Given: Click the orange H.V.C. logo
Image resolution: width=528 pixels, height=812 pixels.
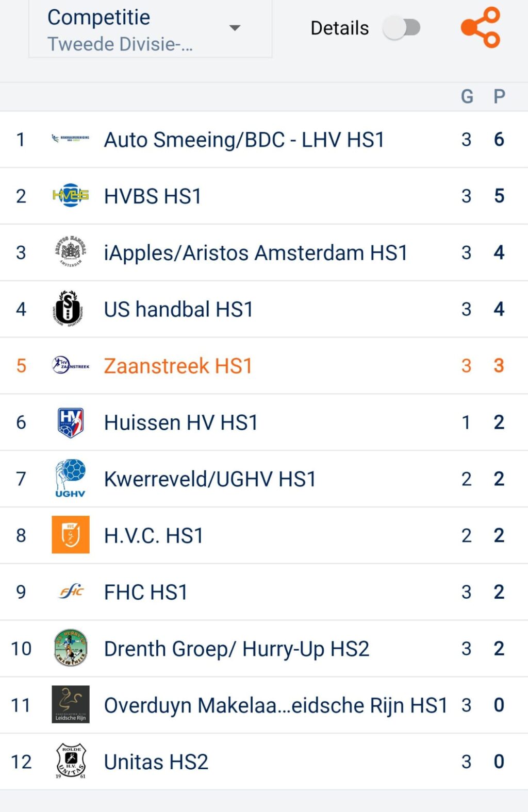Looking at the screenshot, I should [71, 535].
